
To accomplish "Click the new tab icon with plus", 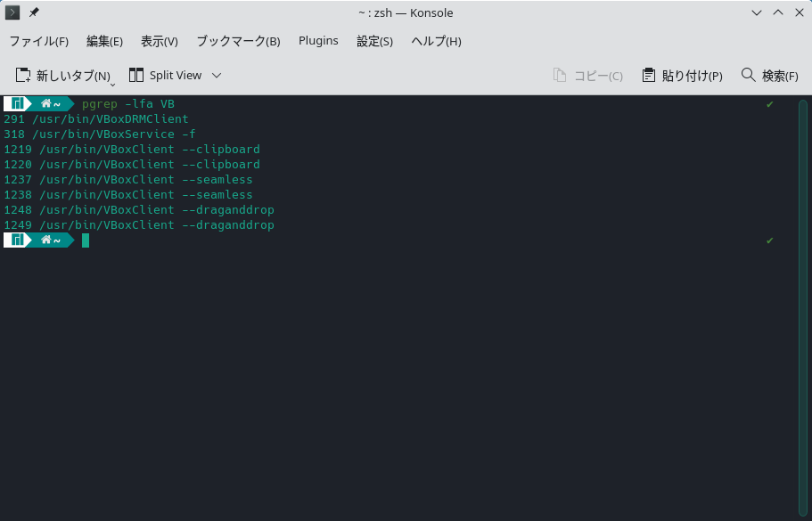I will coord(23,75).
